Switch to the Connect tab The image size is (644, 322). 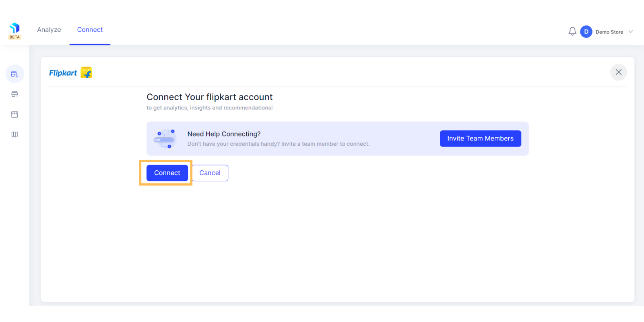(x=90, y=30)
